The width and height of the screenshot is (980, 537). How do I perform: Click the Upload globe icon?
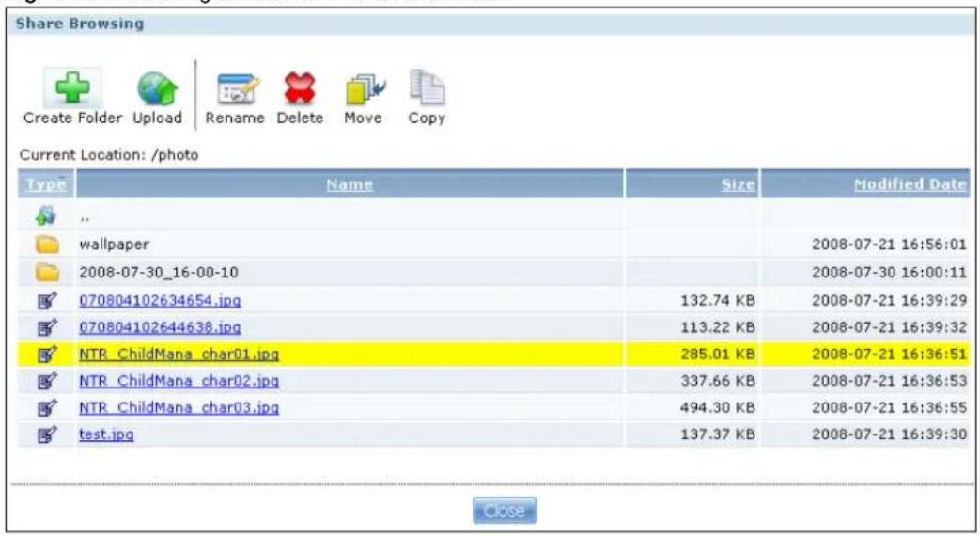[158, 88]
